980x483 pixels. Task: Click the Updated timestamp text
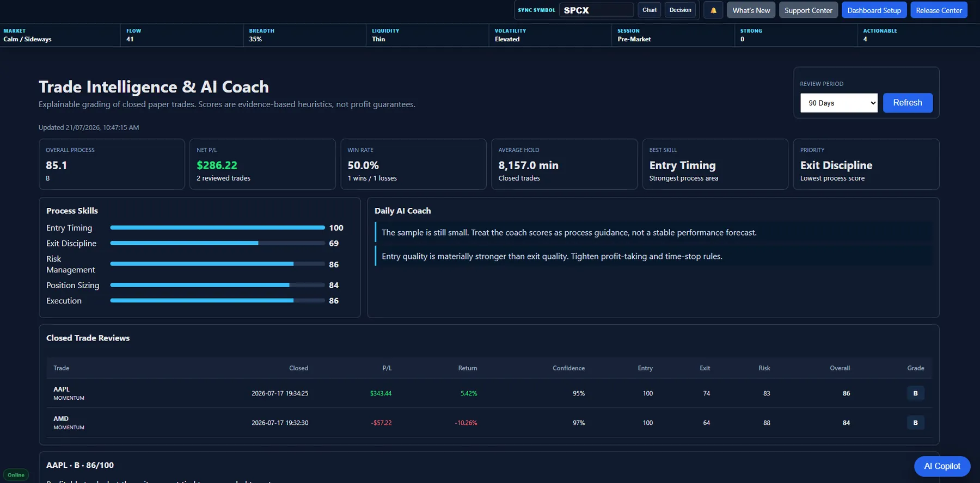click(x=89, y=127)
